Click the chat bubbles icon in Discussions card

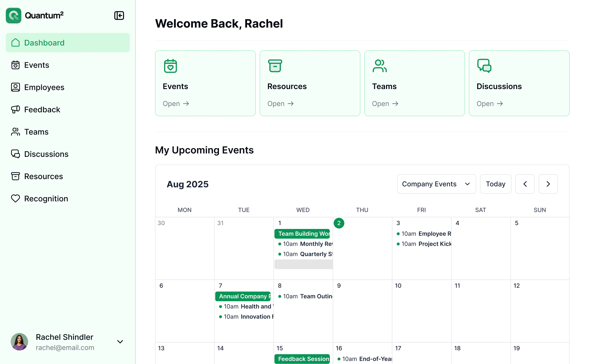tap(484, 66)
